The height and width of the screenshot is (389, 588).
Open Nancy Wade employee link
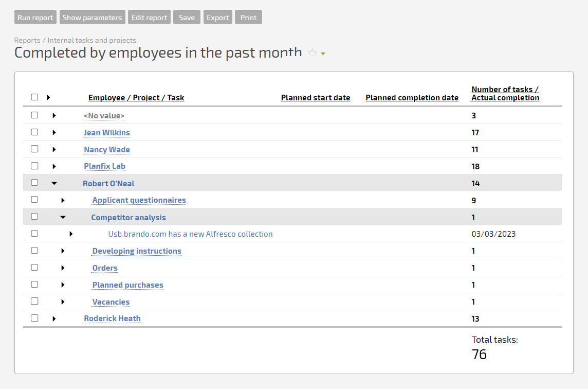(107, 149)
